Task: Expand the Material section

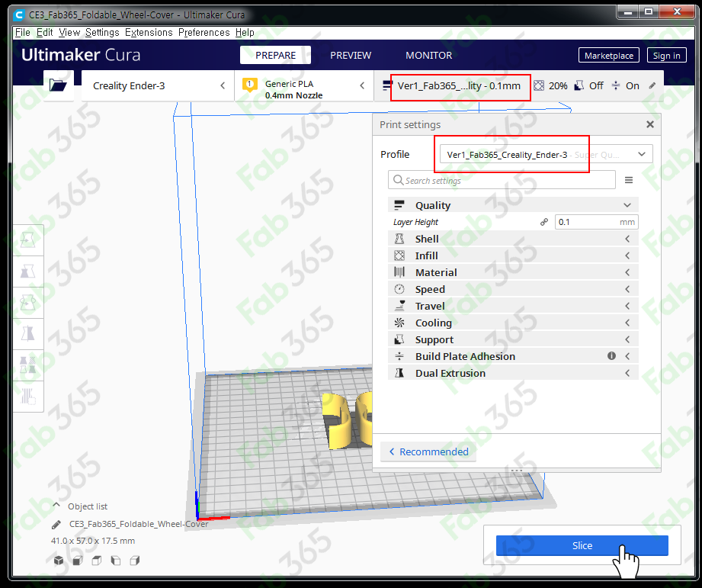Action: tap(513, 272)
